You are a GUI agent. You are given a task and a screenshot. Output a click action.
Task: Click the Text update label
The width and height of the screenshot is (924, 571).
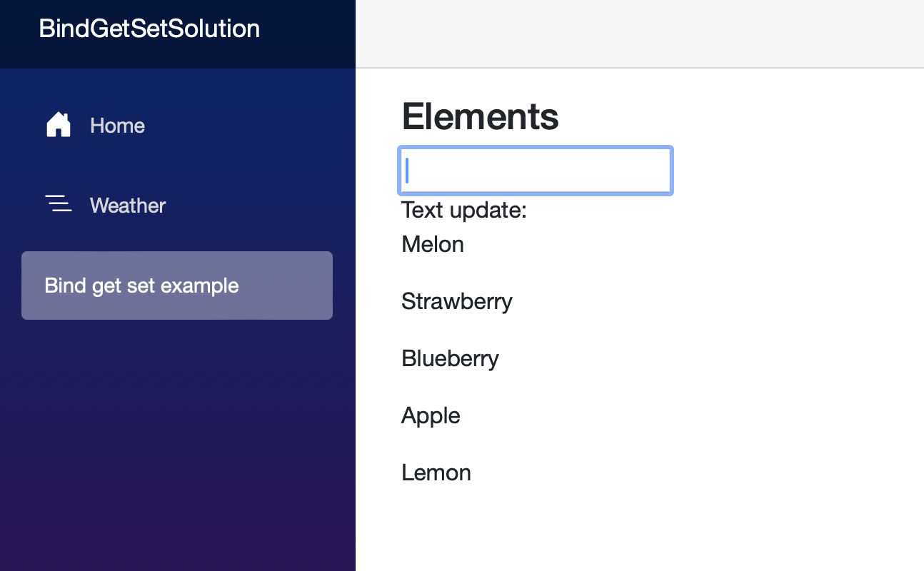(464, 210)
